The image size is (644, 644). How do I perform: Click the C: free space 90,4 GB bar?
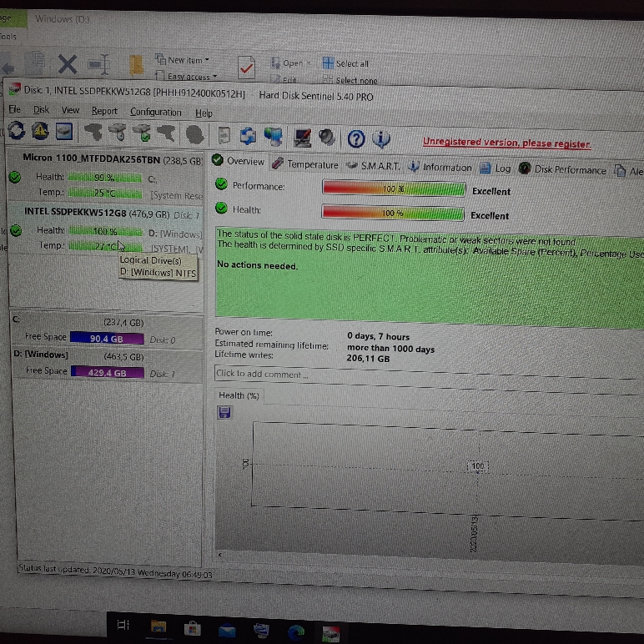pyautogui.click(x=107, y=339)
